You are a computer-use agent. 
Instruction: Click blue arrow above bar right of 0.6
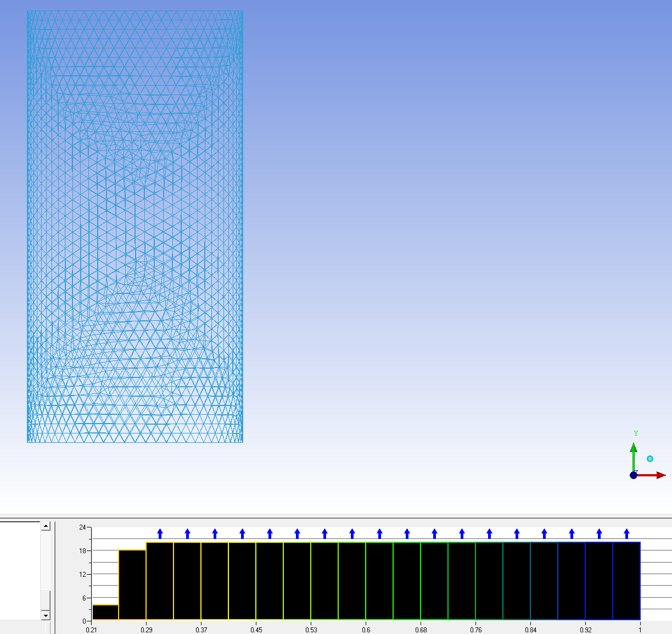pos(379,533)
